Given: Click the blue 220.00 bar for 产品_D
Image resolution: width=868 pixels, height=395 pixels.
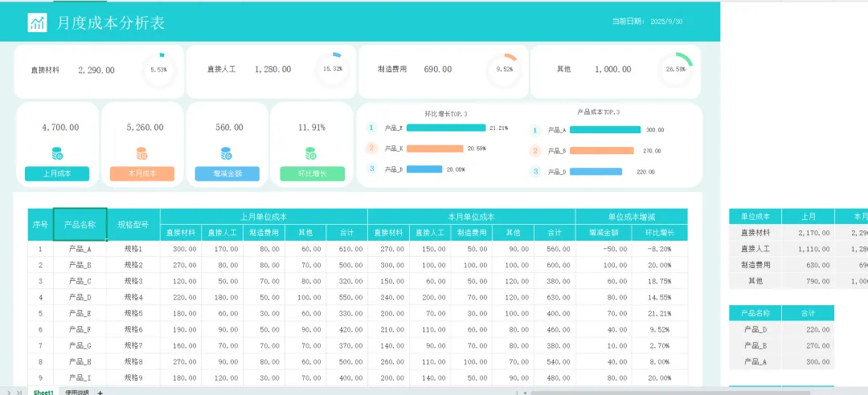Looking at the screenshot, I should [x=596, y=172].
